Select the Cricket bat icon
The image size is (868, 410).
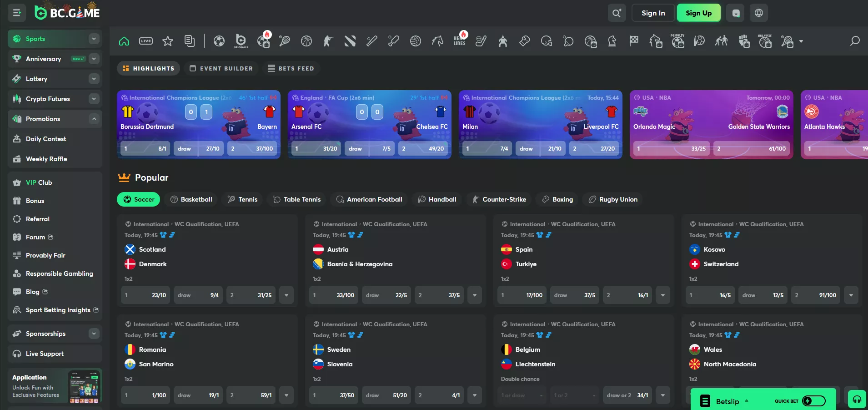(394, 41)
